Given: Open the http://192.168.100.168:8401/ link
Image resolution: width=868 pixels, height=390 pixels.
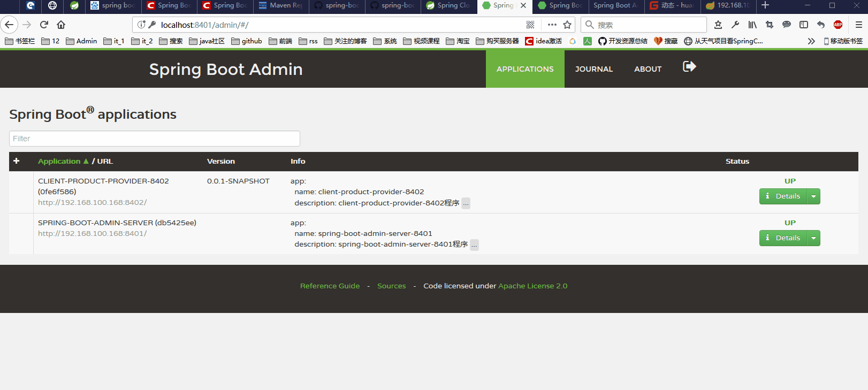Looking at the screenshot, I should [92, 234].
